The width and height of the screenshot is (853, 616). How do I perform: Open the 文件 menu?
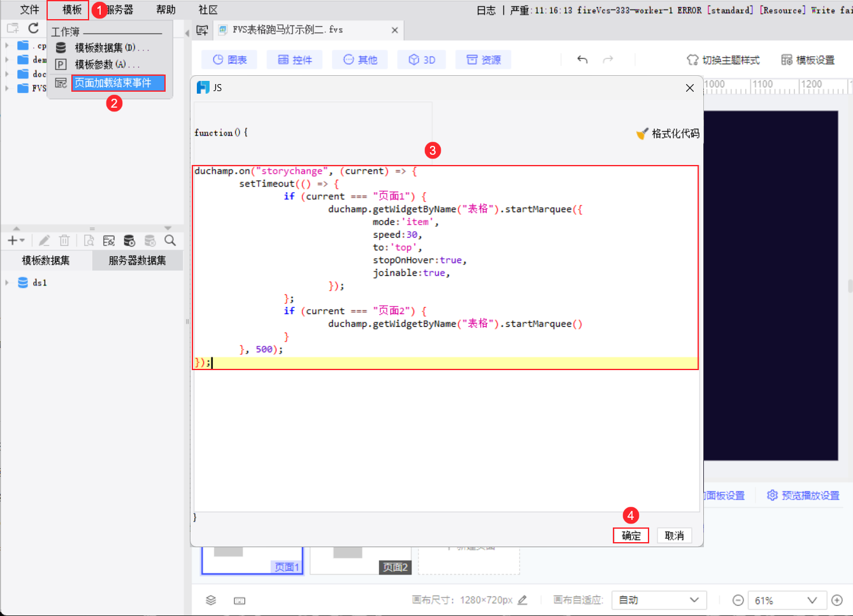(x=29, y=10)
